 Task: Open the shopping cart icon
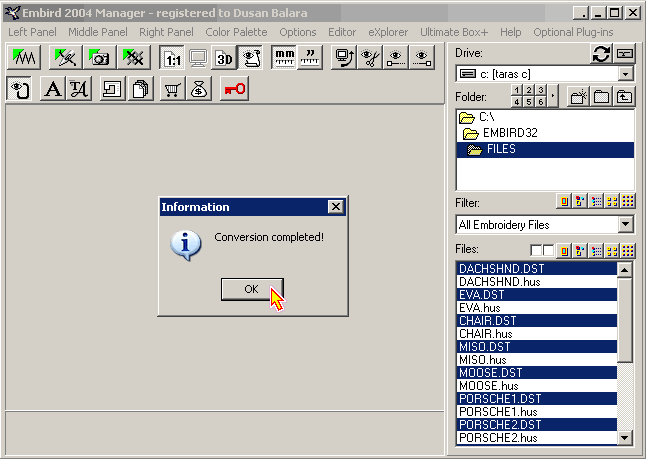pyautogui.click(x=172, y=90)
